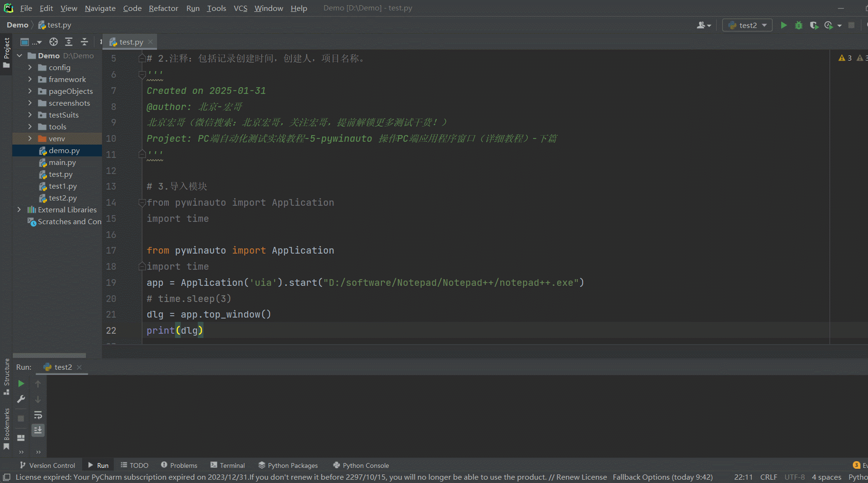Change indent setting '4 spaces'

[x=826, y=477]
